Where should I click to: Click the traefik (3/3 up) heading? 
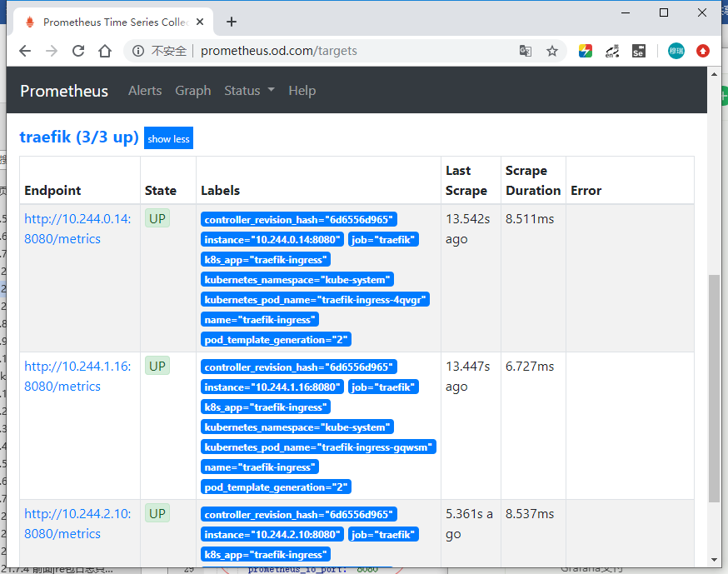pyautogui.click(x=79, y=137)
